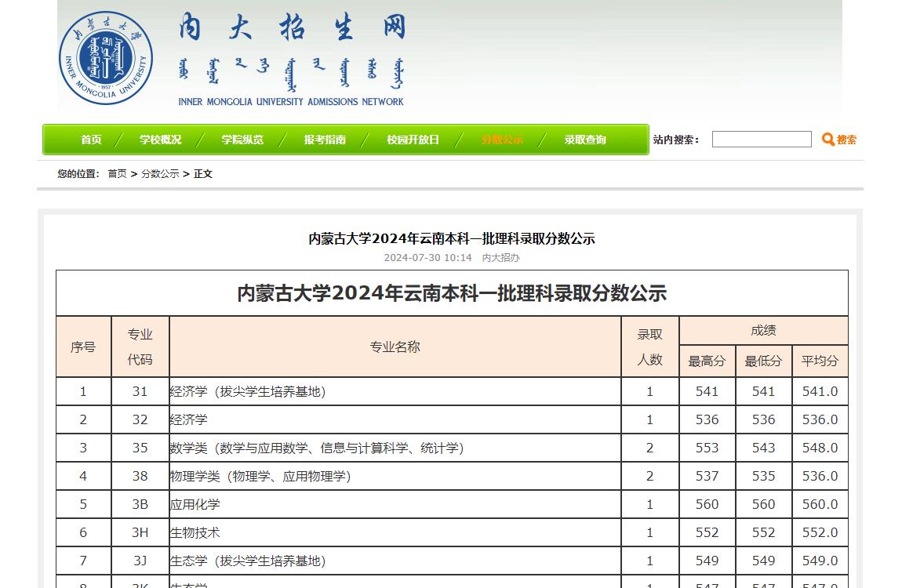Select the highlighted 分数公示 menu item
This screenshot has height=588, width=902.
tap(502, 140)
